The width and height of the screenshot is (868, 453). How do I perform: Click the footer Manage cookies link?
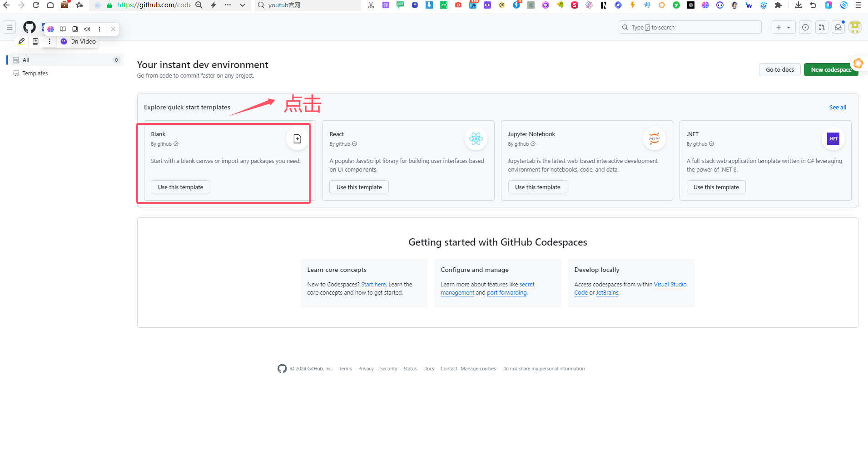pyautogui.click(x=478, y=369)
